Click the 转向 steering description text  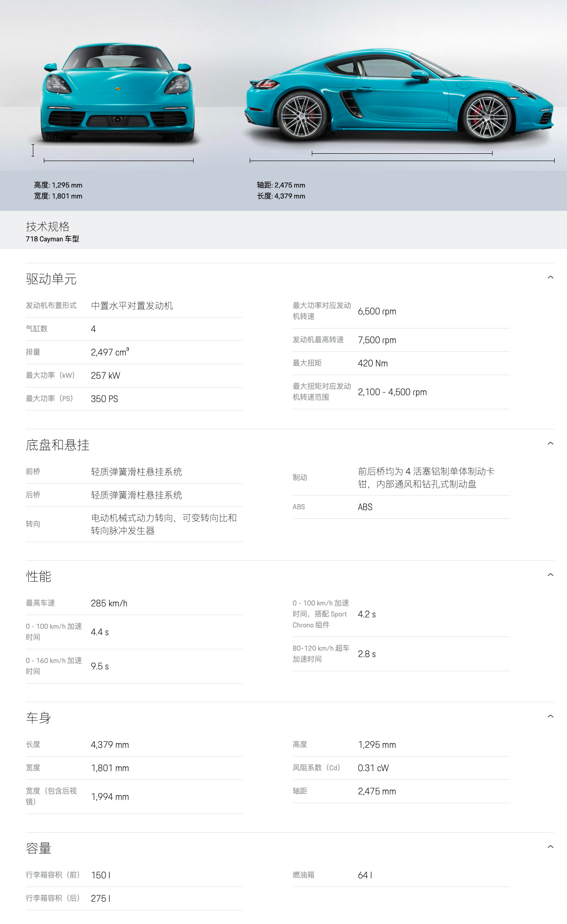164,524
